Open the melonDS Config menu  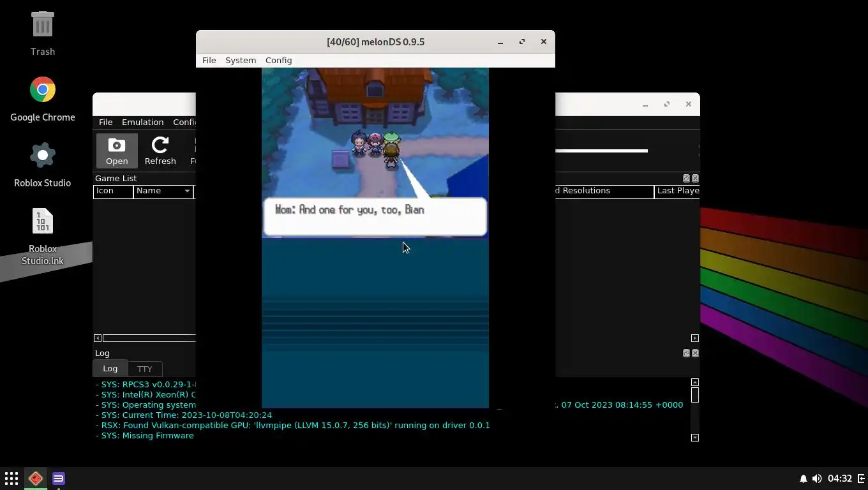(278, 60)
